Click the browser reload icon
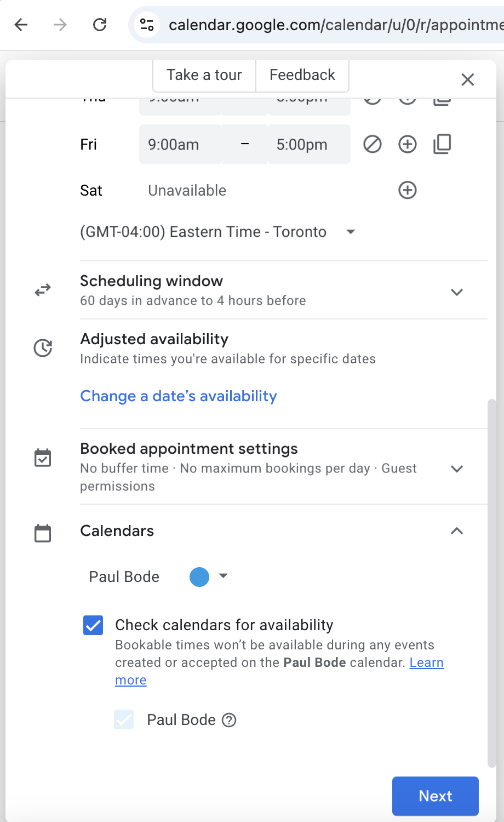Viewport: 504px width, 822px height. [x=100, y=25]
